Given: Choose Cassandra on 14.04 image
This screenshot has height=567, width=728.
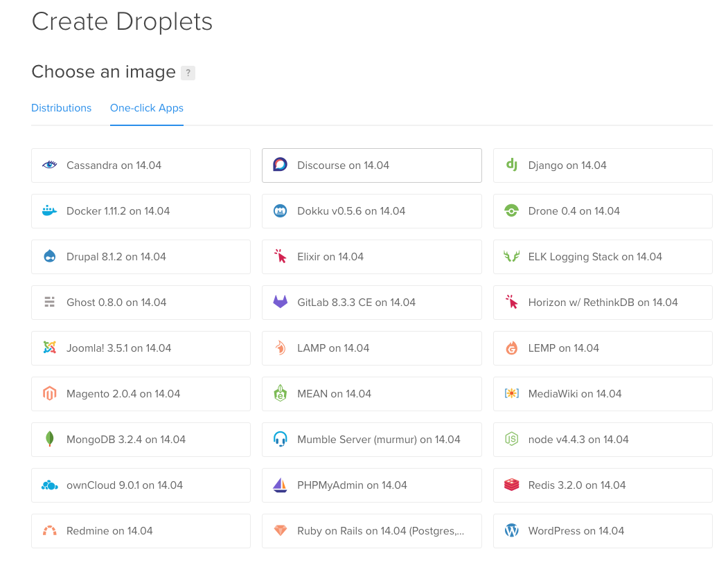Looking at the screenshot, I should (141, 165).
